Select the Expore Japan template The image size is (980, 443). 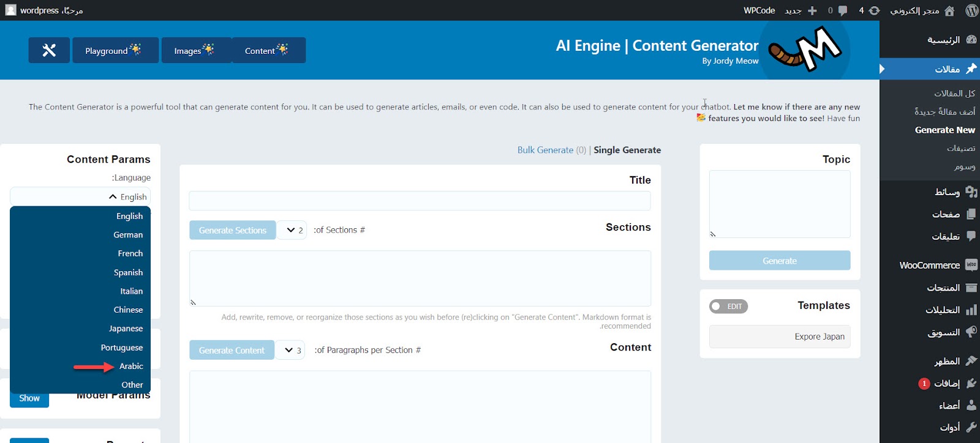click(779, 337)
